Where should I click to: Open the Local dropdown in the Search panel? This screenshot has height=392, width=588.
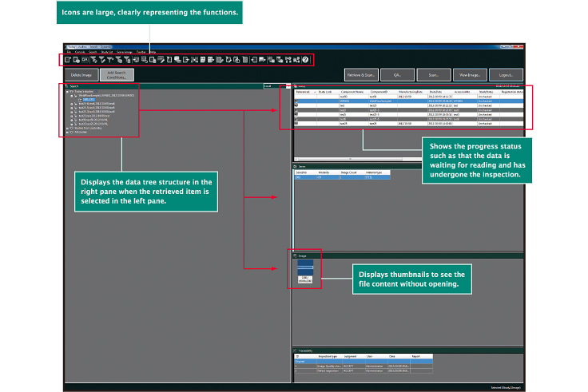(x=287, y=85)
